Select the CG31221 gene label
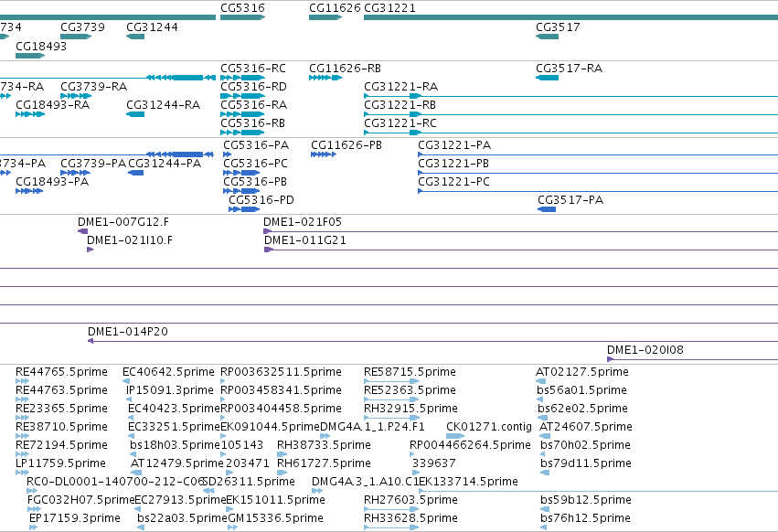This screenshot has height=532, width=778. [x=390, y=8]
